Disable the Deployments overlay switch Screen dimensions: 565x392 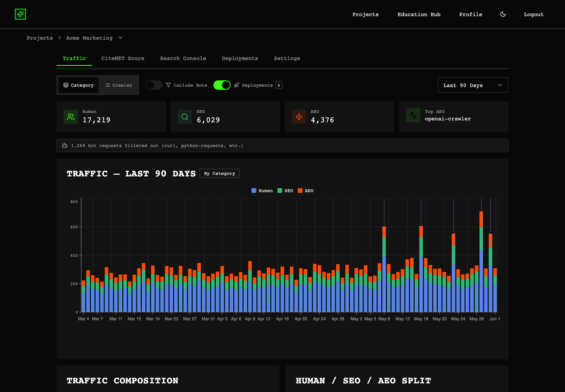tap(222, 85)
